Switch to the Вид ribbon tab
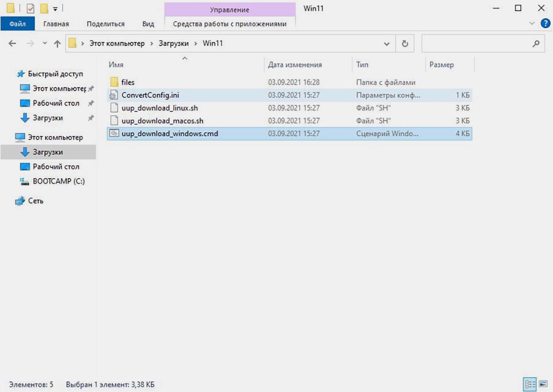553x392 pixels. 148,24
